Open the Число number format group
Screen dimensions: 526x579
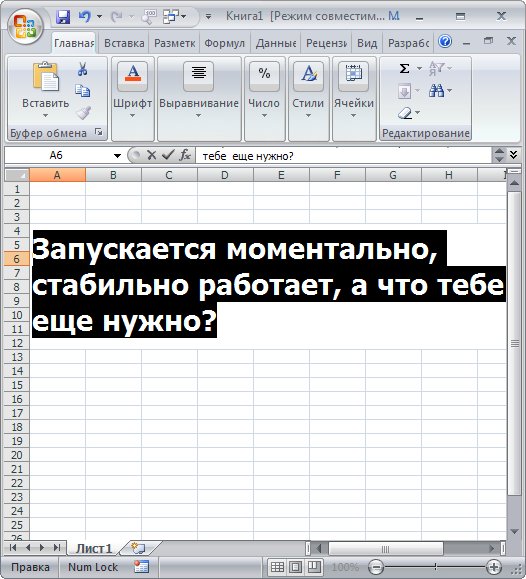click(264, 99)
